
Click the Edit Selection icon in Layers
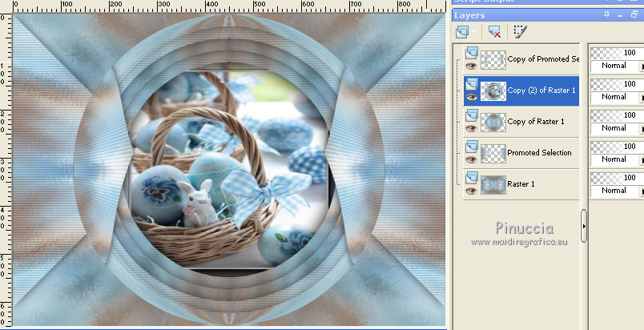(x=520, y=31)
